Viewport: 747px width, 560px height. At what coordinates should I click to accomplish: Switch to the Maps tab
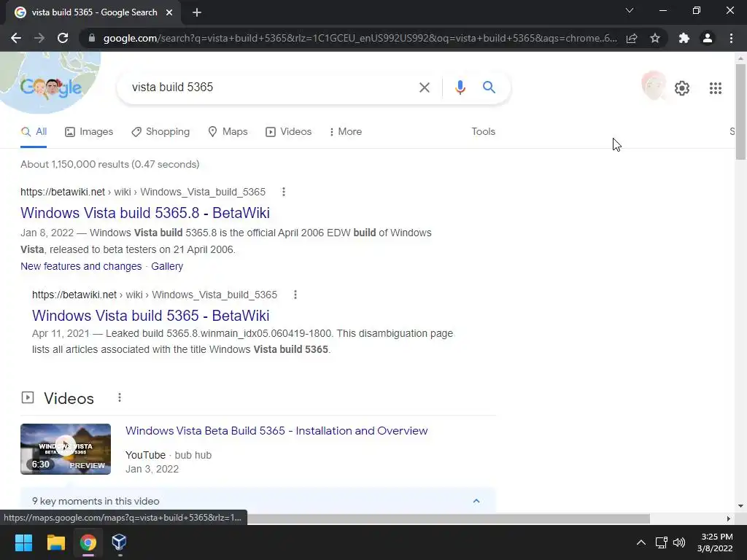[x=228, y=132]
